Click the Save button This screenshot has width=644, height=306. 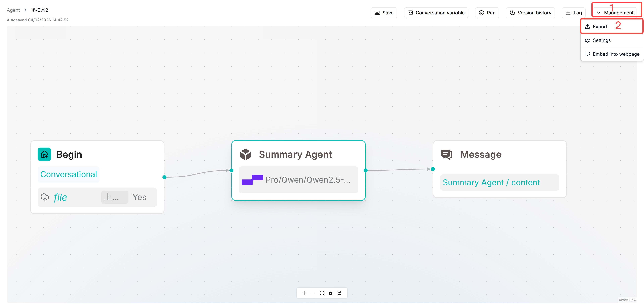tap(384, 13)
